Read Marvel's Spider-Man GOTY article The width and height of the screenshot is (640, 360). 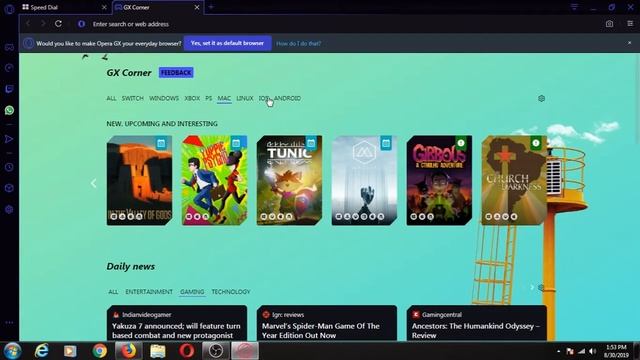point(327,323)
